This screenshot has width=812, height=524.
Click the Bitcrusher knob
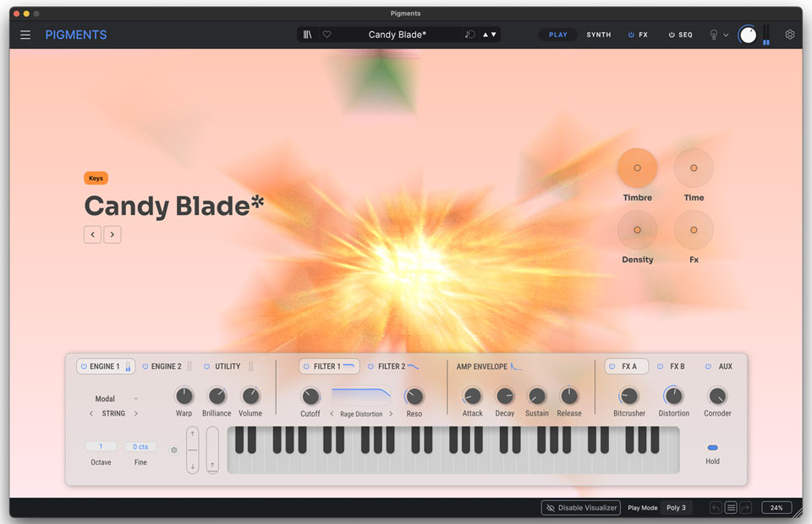pyautogui.click(x=628, y=396)
